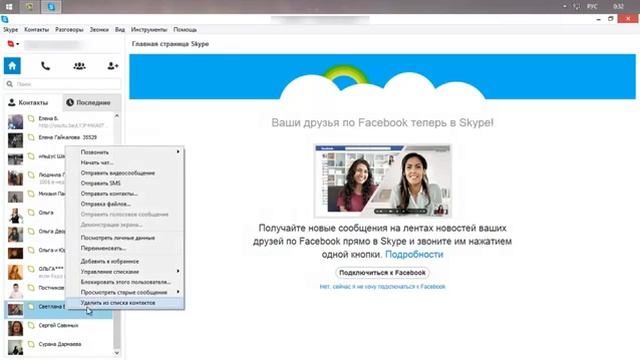Screen dimensions: 640x360
Task: Click the add contact icon
Action: pyautogui.click(x=113, y=66)
